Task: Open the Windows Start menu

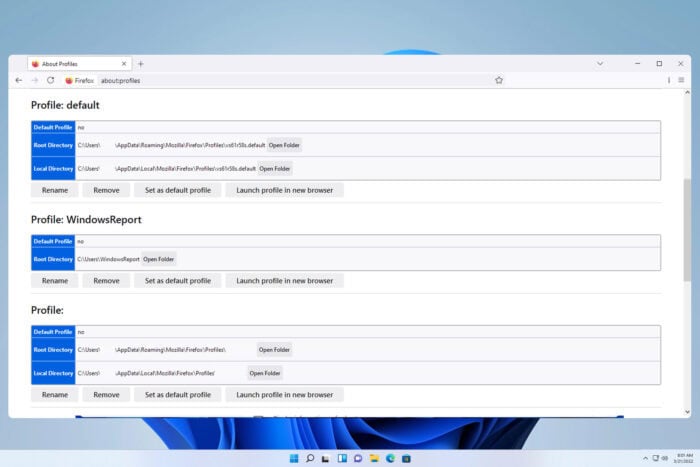Action: coord(294,459)
